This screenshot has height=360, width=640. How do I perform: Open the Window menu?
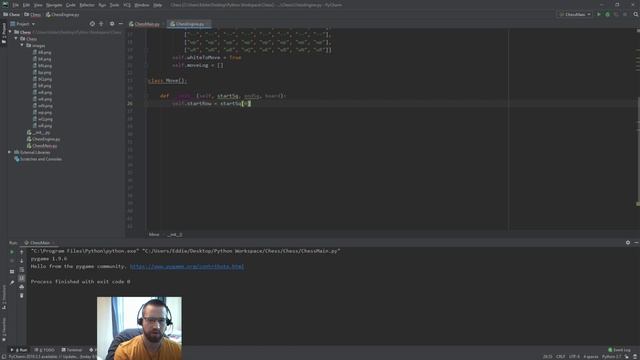(142, 5)
